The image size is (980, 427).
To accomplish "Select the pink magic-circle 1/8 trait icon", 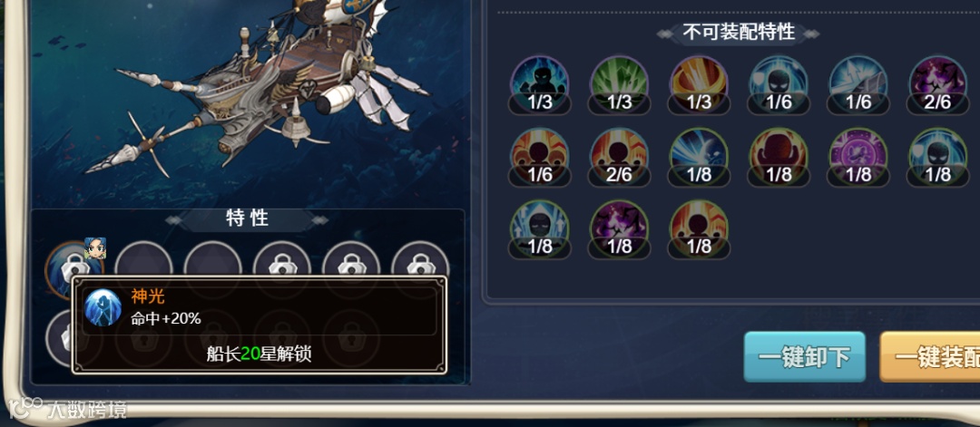I will (x=858, y=158).
